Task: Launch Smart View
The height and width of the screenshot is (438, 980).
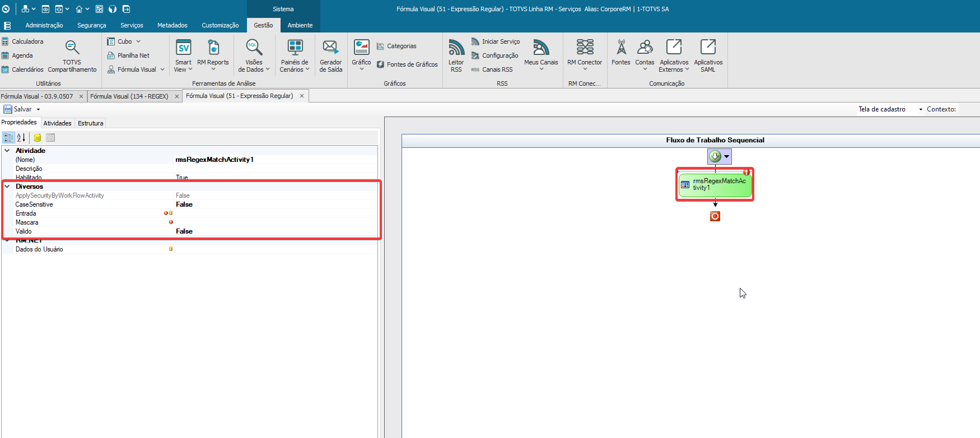Action: (x=183, y=56)
